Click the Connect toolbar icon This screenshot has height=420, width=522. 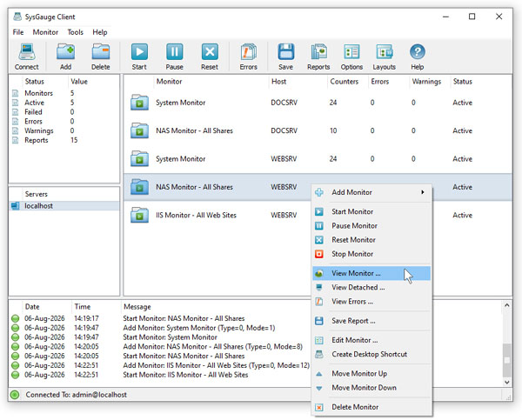pyautogui.click(x=27, y=53)
